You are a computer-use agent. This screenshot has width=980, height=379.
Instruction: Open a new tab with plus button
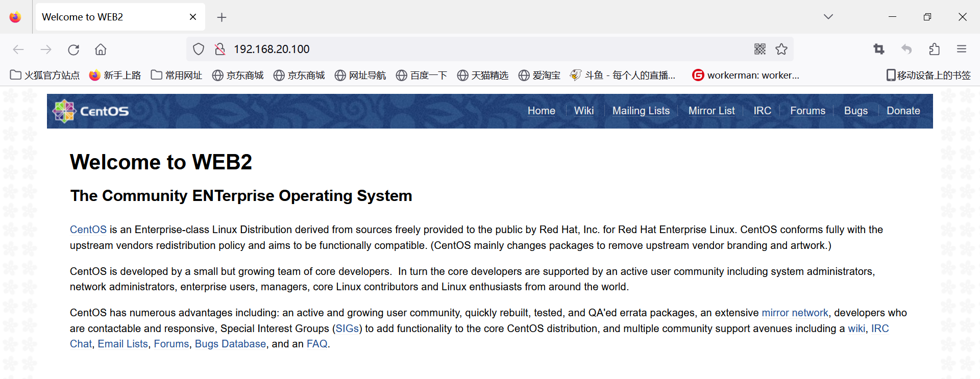click(222, 17)
